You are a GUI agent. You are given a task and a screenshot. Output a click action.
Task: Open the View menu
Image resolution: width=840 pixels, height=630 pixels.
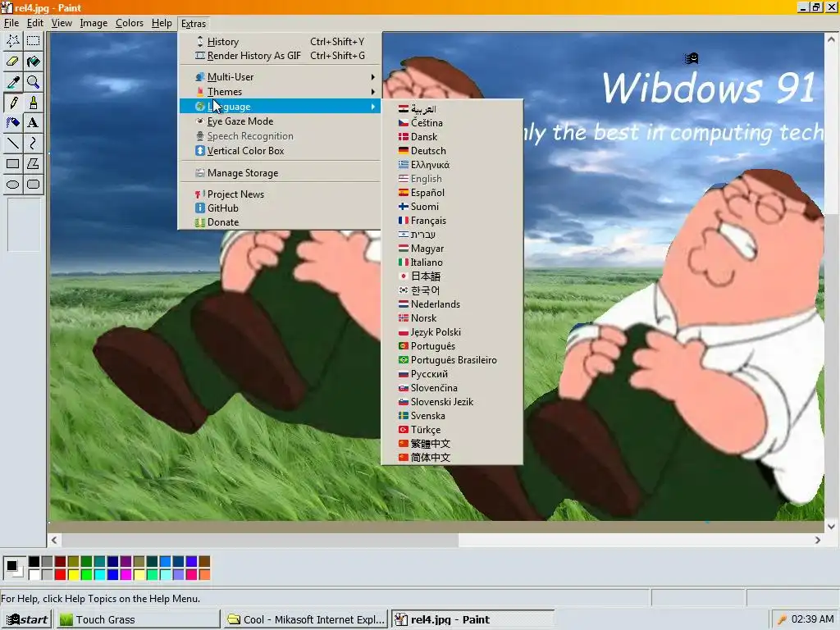62,23
